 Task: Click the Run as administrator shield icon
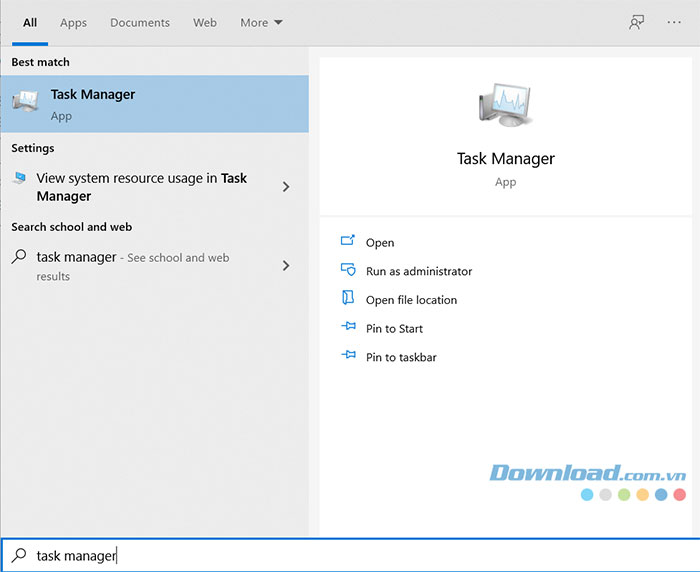tap(348, 270)
